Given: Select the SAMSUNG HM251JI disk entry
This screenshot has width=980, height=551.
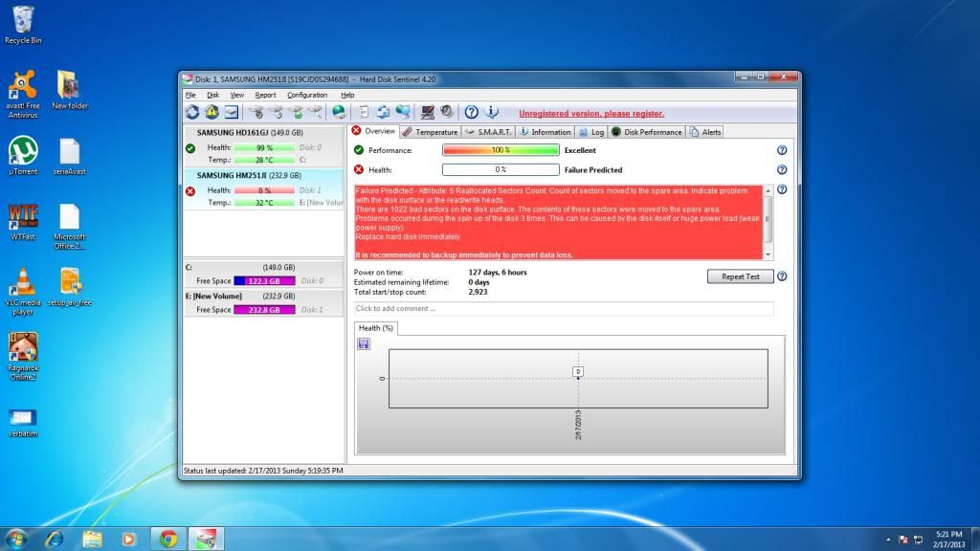Looking at the screenshot, I should point(263,189).
